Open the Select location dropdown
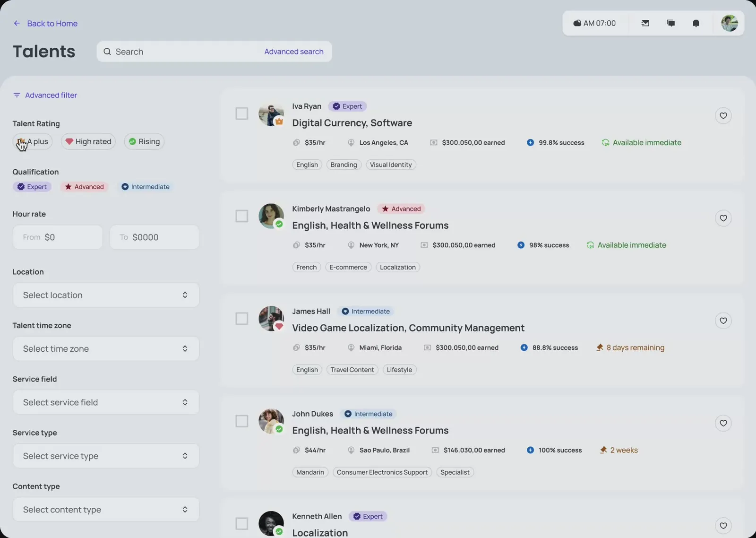This screenshot has height=538, width=756. (106, 295)
